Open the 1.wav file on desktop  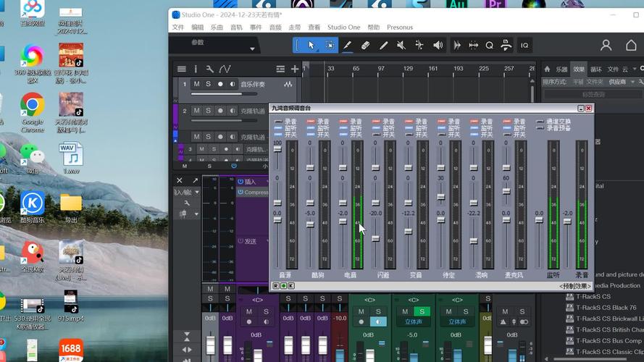click(x=71, y=158)
